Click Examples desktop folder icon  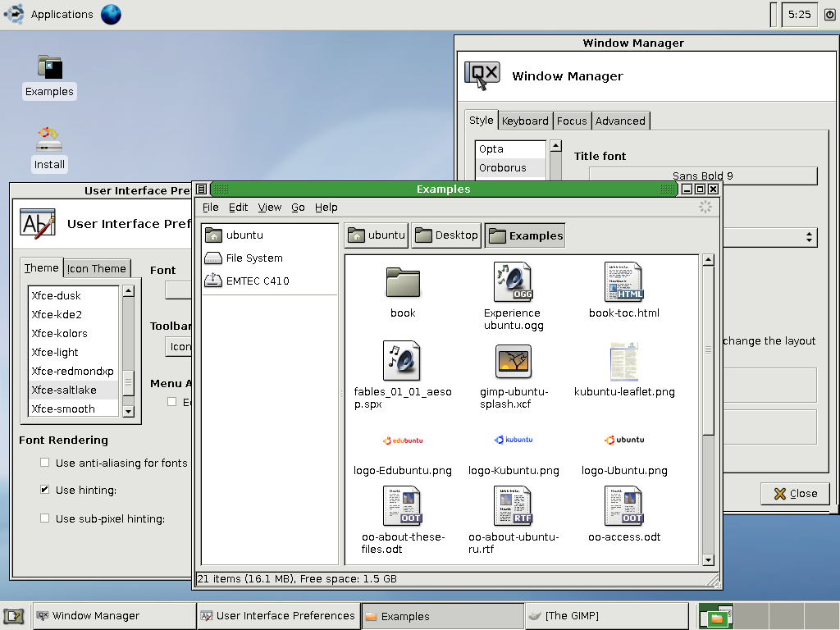[x=49, y=67]
